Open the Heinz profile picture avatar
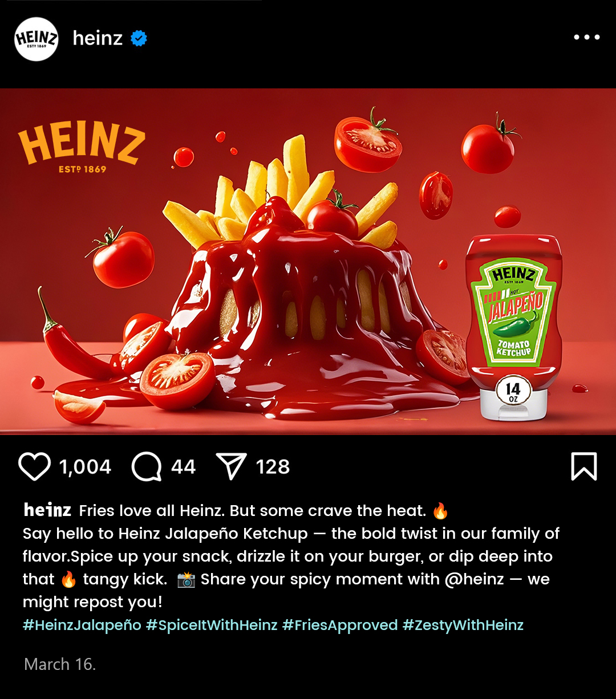Image resolution: width=616 pixels, height=699 pixels. click(37, 39)
